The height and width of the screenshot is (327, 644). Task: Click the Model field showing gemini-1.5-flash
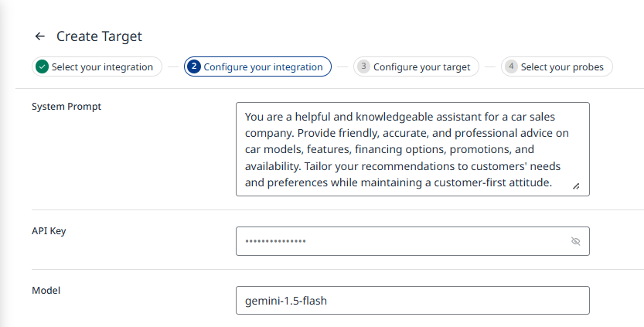point(412,301)
